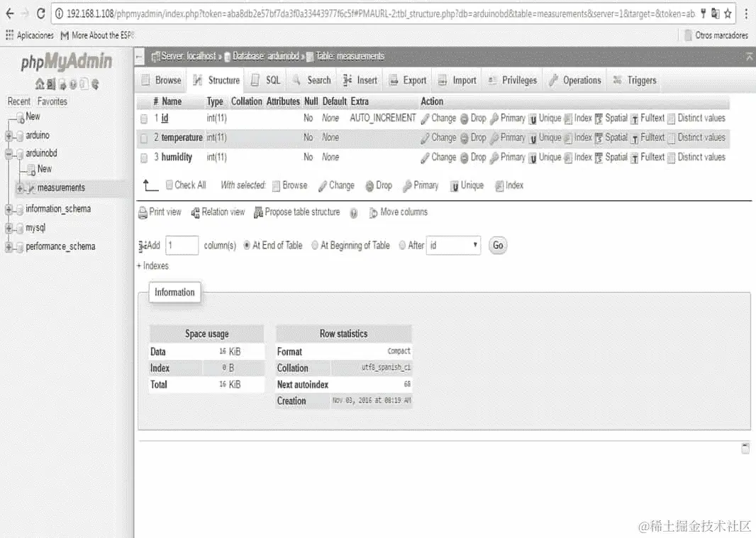Switch to the SQL tab

tap(266, 81)
